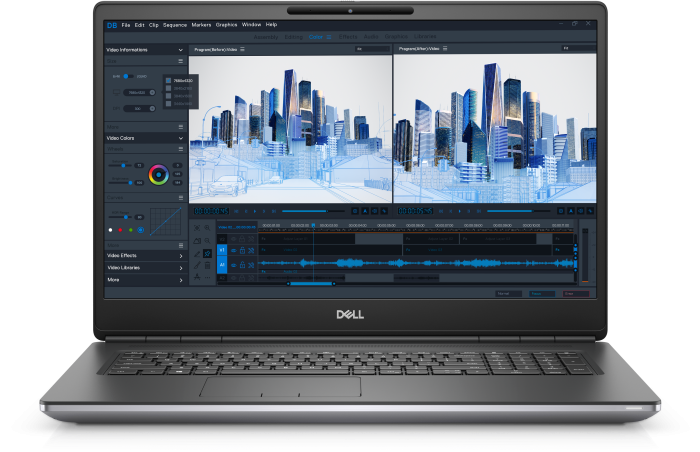Adjust the Saturation slider
Screen dimensions: 700x452
[x=120, y=166]
